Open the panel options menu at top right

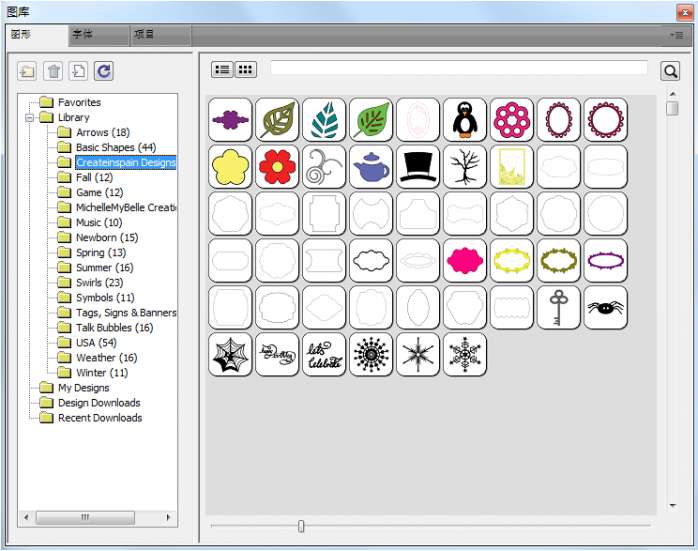677,35
